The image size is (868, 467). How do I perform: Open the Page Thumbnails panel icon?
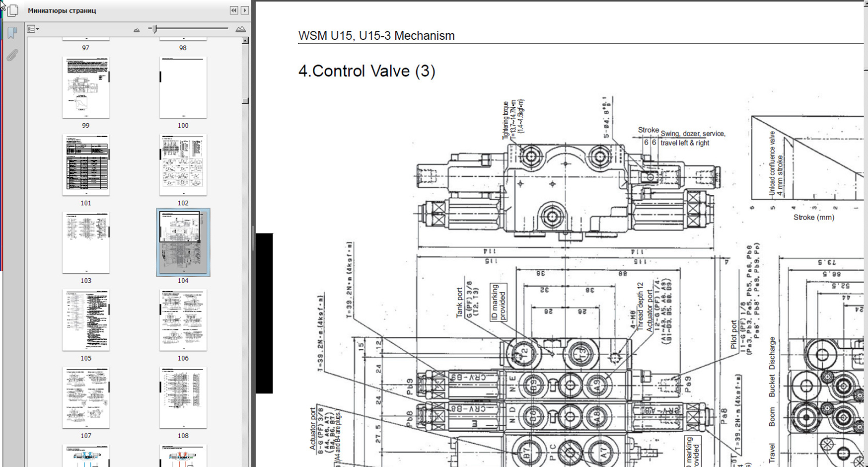tap(13, 10)
